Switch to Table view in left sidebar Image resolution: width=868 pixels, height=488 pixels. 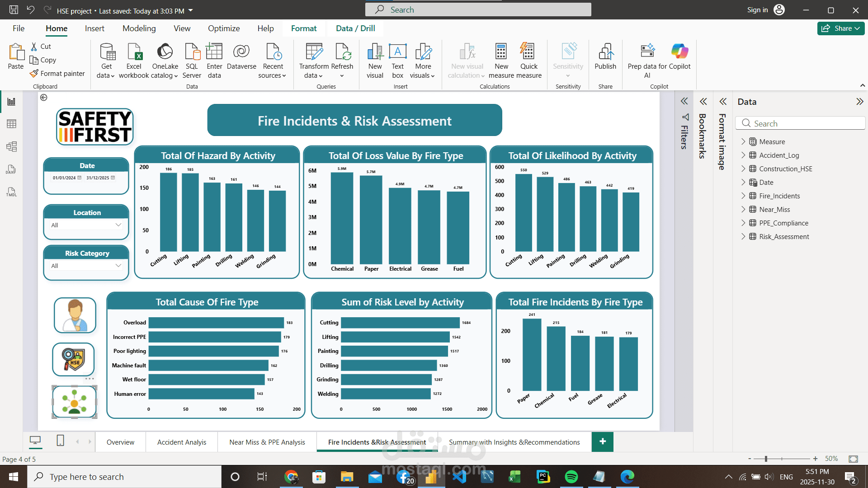pyautogui.click(x=12, y=124)
